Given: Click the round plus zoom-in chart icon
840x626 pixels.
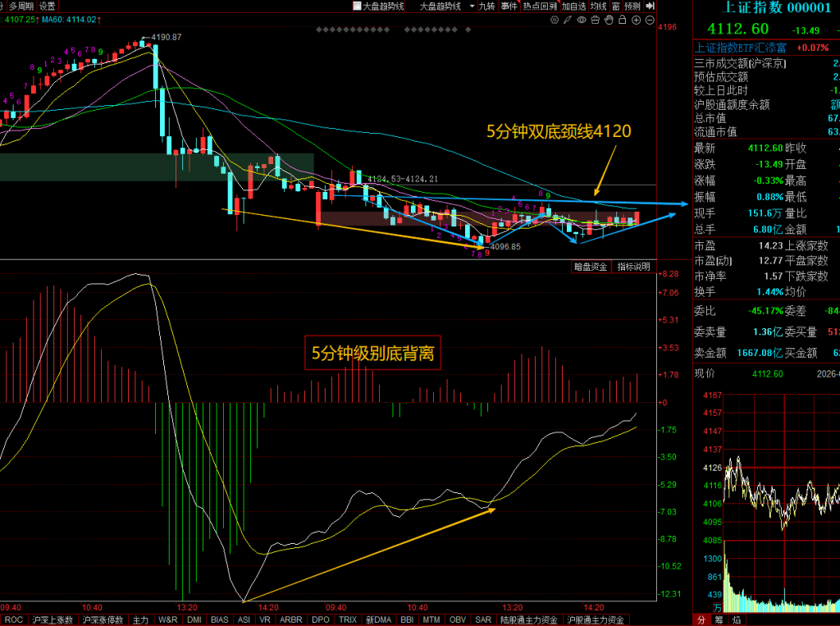Looking at the screenshot, I should click(634, 21).
